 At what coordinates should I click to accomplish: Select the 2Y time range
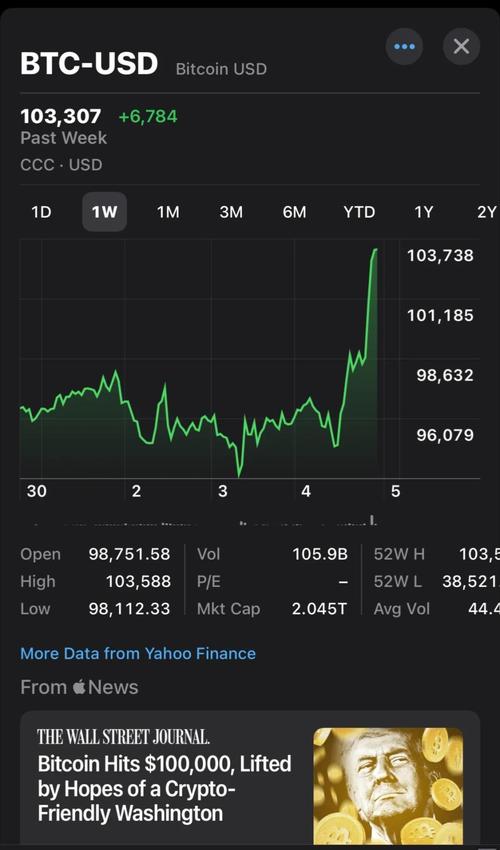[x=486, y=212]
